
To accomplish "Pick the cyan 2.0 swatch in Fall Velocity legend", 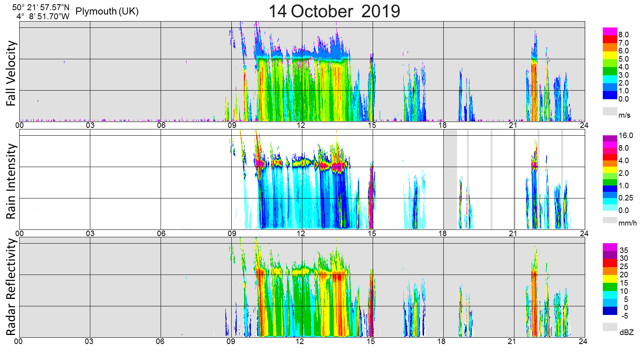I will pyautogui.click(x=610, y=79).
